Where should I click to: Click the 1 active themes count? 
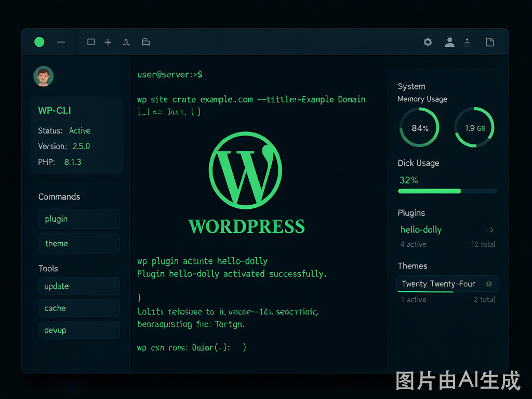[413, 300]
